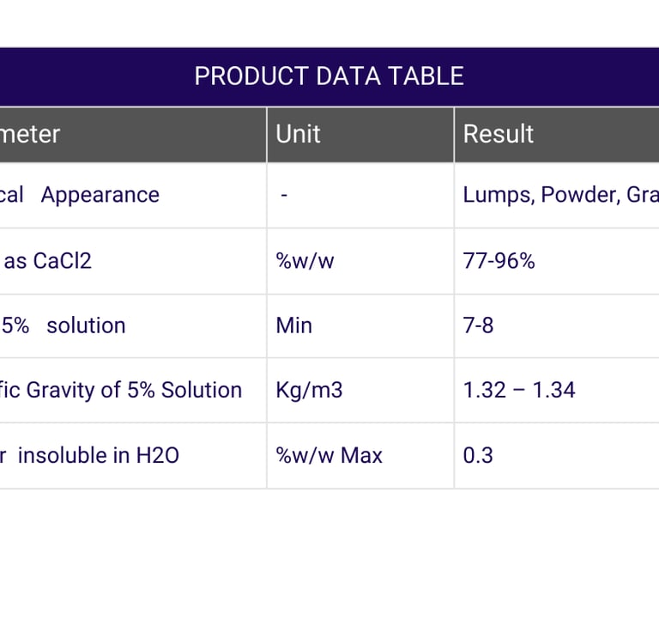Viewport: 659px width, 644px height.
Task: Click the 7-8 result value
Action: (x=478, y=325)
